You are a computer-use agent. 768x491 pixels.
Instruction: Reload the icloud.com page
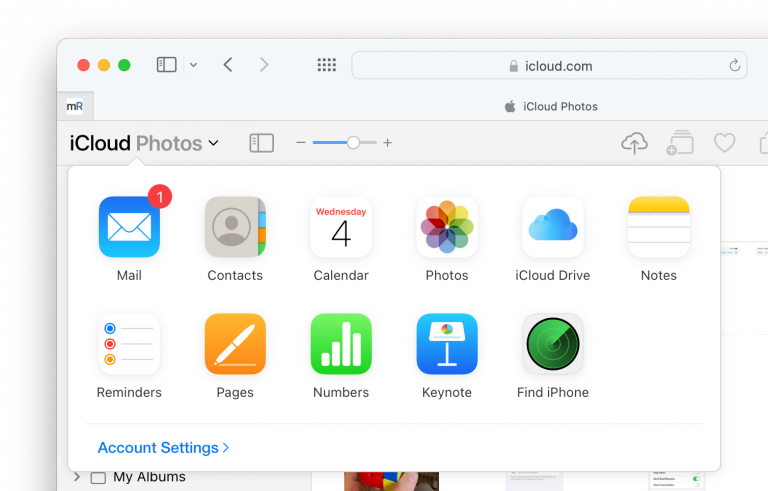click(x=734, y=65)
